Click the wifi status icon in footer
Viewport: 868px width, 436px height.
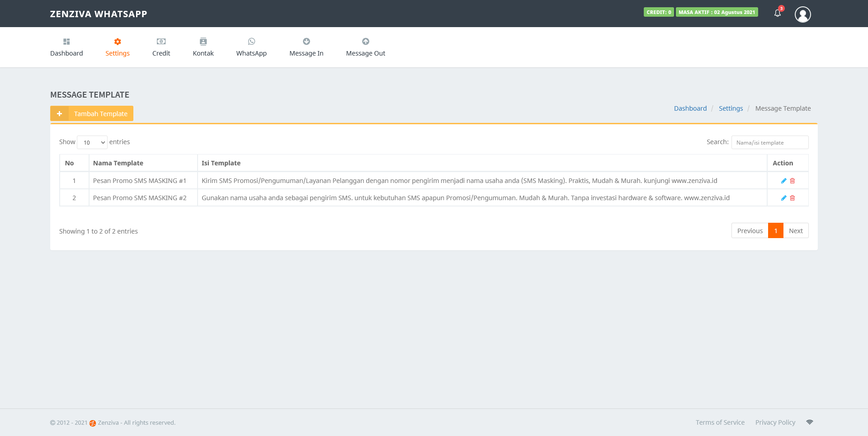coord(810,422)
